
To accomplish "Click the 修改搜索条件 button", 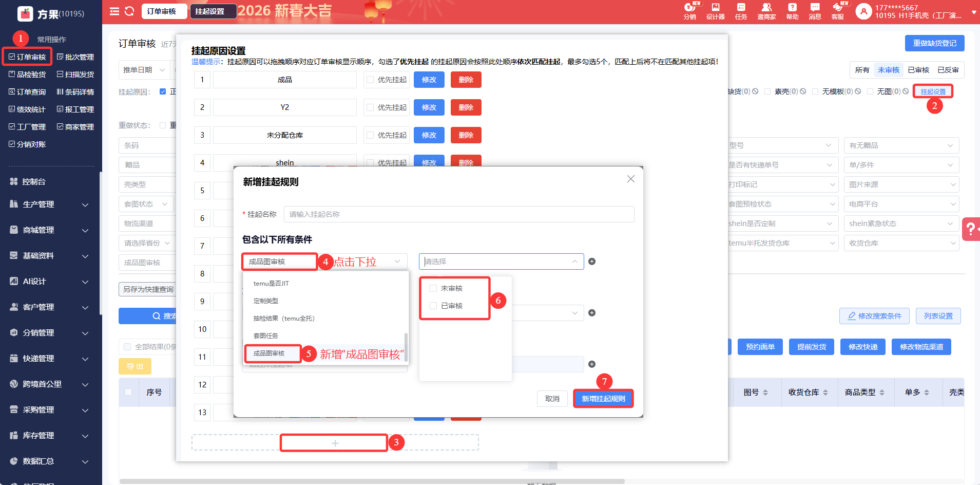I will 875,316.
